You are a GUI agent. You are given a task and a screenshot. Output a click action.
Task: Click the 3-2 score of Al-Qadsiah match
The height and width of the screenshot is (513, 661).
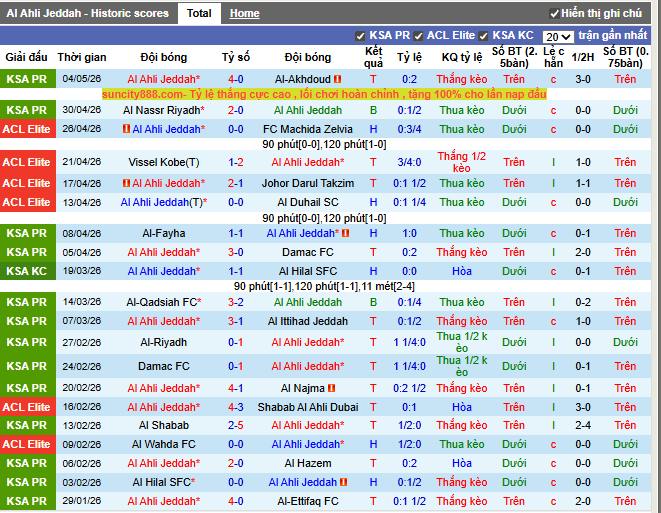click(x=236, y=302)
